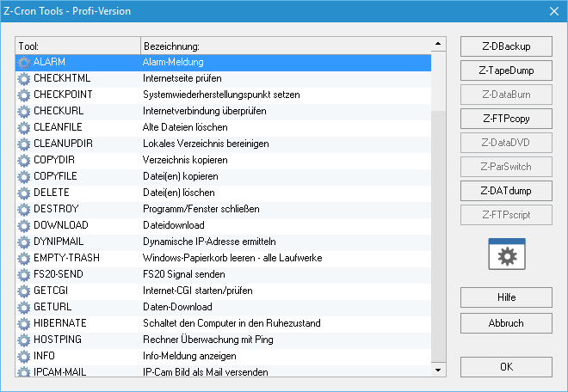Image resolution: width=568 pixels, height=392 pixels.
Task: Click the gear icon beside CLEANFILE
Action: (24, 127)
